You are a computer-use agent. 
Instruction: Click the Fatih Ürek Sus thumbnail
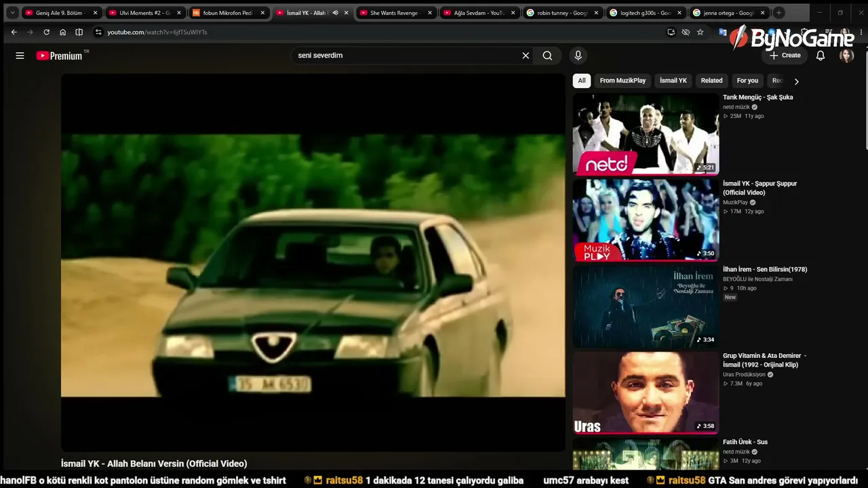[x=646, y=453]
